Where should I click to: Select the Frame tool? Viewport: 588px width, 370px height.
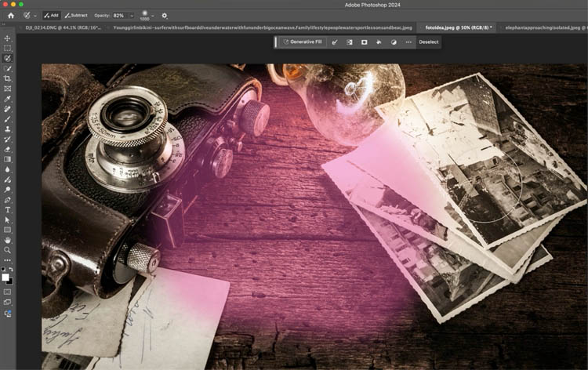pos(7,89)
